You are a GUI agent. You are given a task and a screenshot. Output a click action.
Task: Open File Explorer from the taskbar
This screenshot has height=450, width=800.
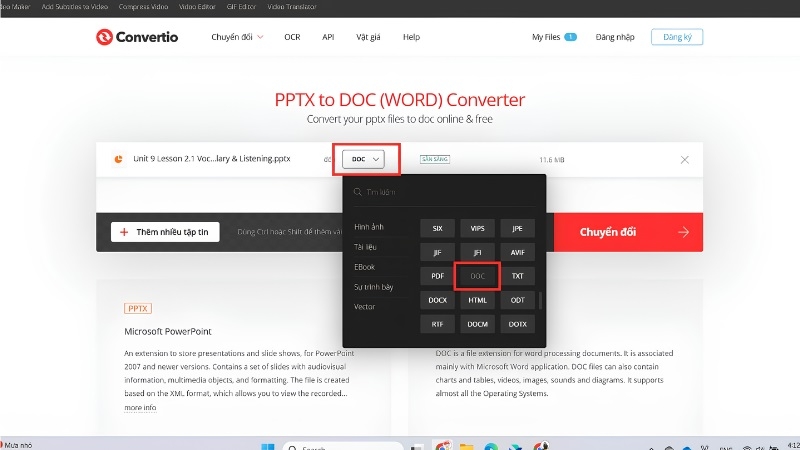pos(466,446)
